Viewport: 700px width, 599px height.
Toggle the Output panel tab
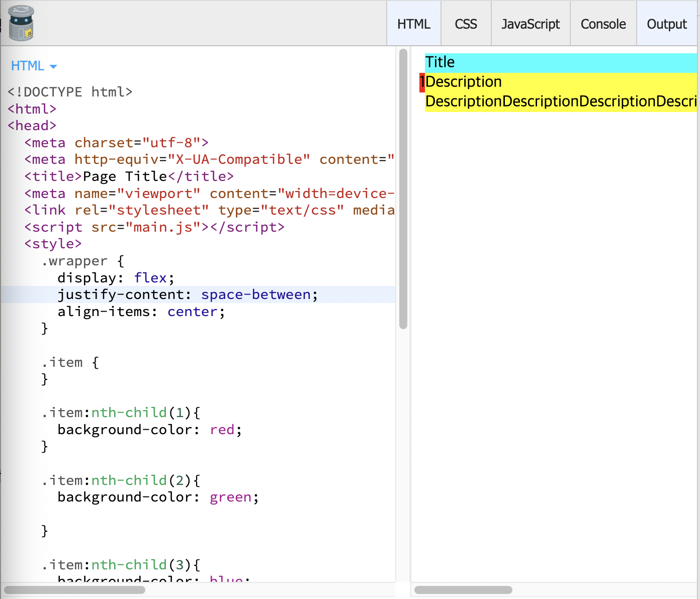pyautogui.click(x=667, y=24)
